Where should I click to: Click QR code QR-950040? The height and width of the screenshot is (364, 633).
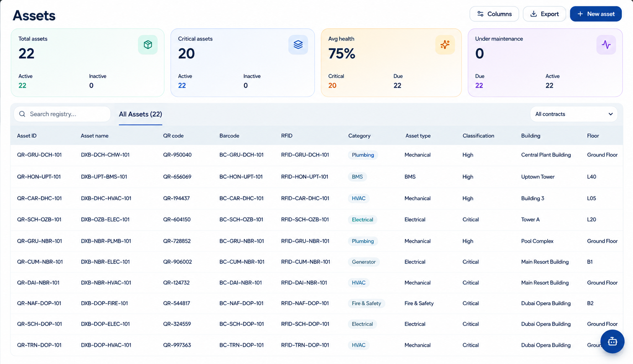point(177,155)
